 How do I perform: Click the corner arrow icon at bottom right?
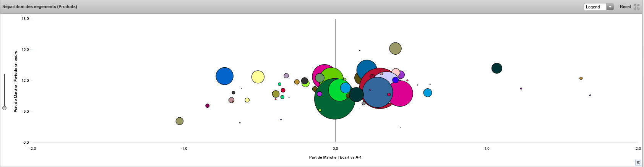pos(638,163)
